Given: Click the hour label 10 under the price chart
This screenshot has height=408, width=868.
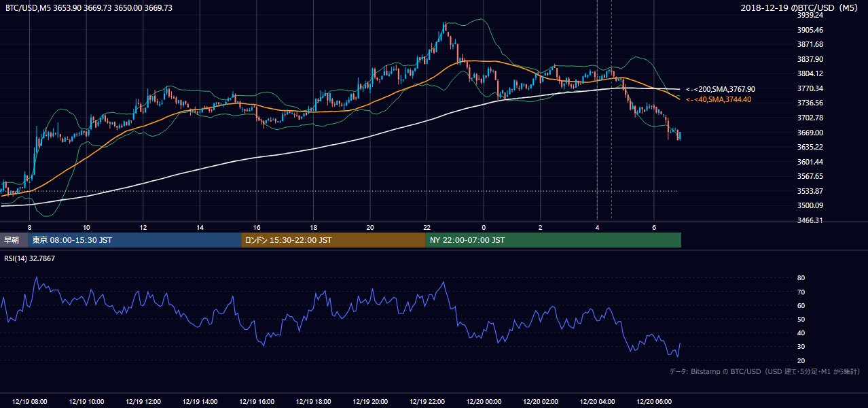Looking at the screenshot, I should point(86,227).
